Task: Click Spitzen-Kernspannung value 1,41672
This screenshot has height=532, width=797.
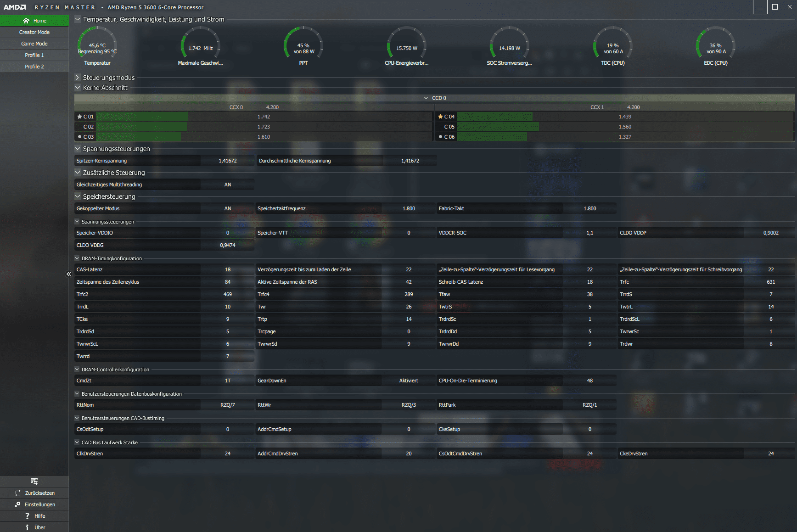Action: click(x=228, y=161)
